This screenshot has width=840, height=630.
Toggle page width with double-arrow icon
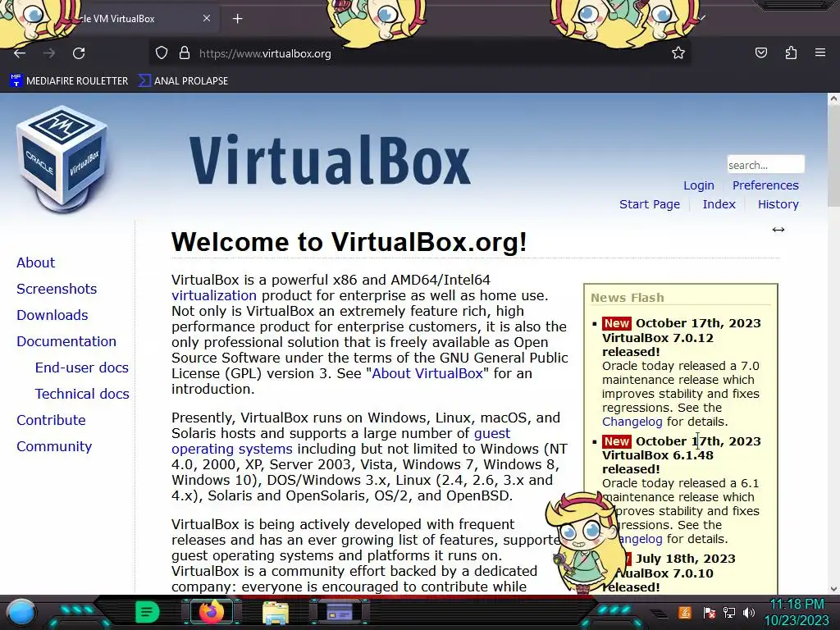778,230
